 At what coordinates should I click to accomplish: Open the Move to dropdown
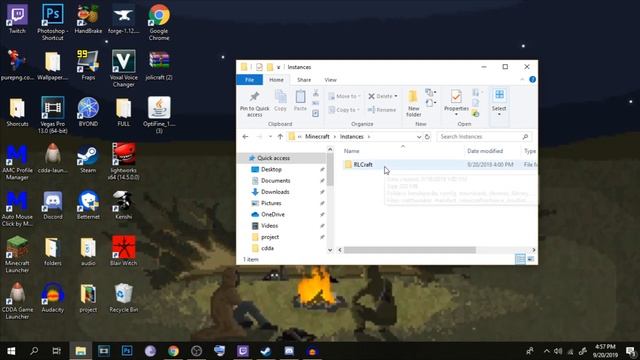point(344,96)
